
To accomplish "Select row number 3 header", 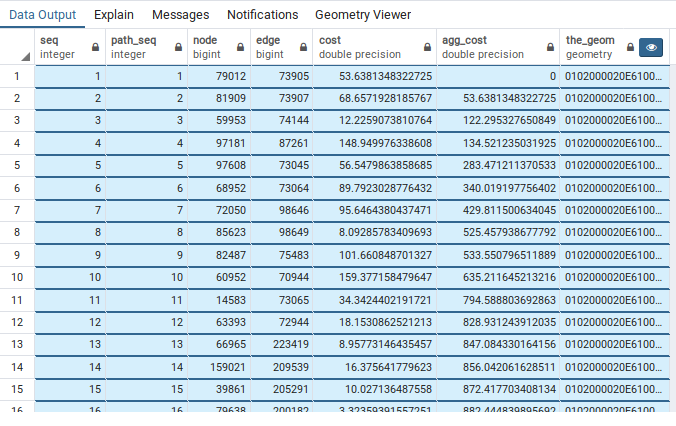I will click(x=17, y=120).
